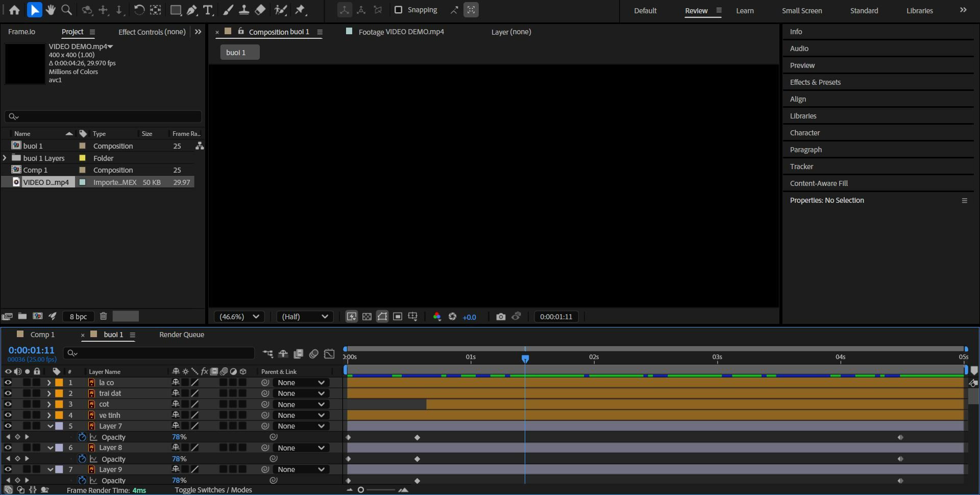The height and width of the screenshot is (495, 980).
Task: Select the Roto Brush tool
Action: [280, 10]
